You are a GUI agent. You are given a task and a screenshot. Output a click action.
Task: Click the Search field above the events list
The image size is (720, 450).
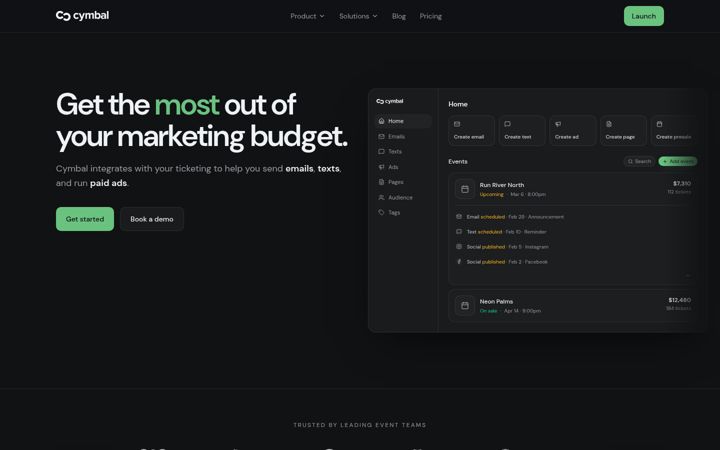pos(639,161)
